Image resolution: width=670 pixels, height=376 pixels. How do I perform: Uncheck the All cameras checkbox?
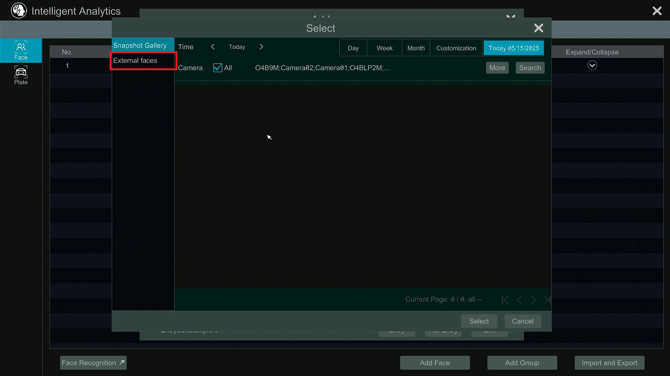pyautogui.click(x=217, y=68)
